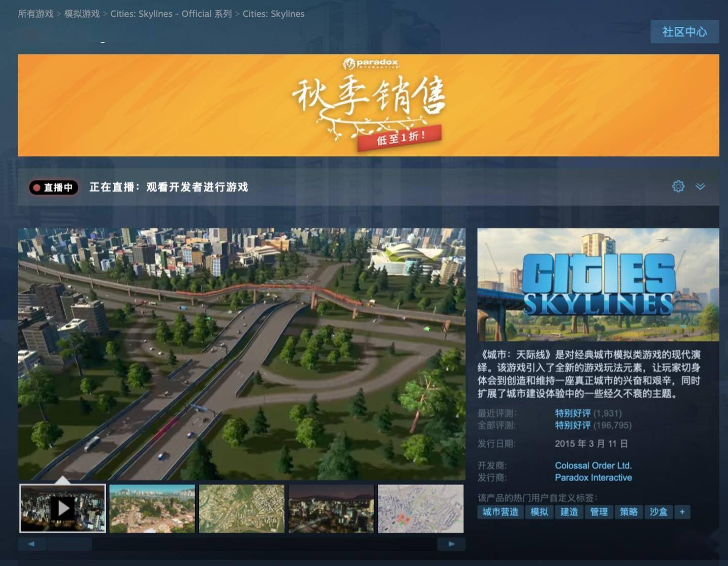Image resolution: width=728 pixels, height=566 pixels.
Task: Add a tag with plus button
Action: pos(682,512)
